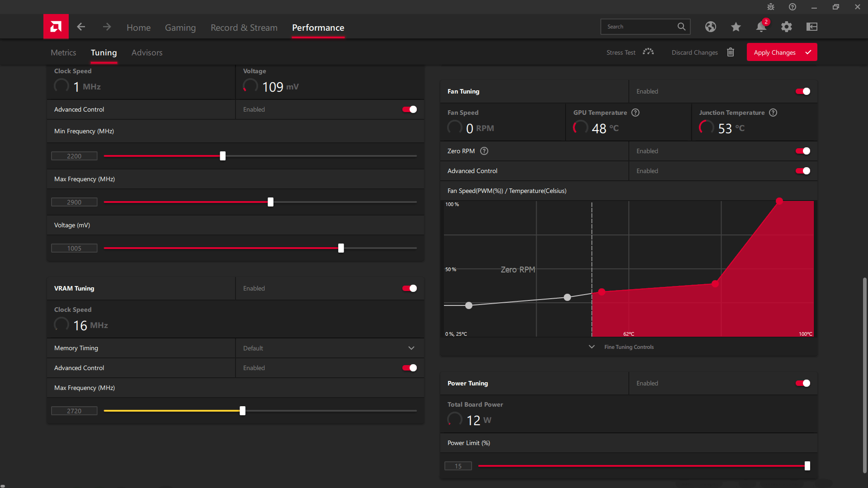Open the Memory Timing dropdown
The width and height of the screenshot is (868, 488).
tap(330, 348)
